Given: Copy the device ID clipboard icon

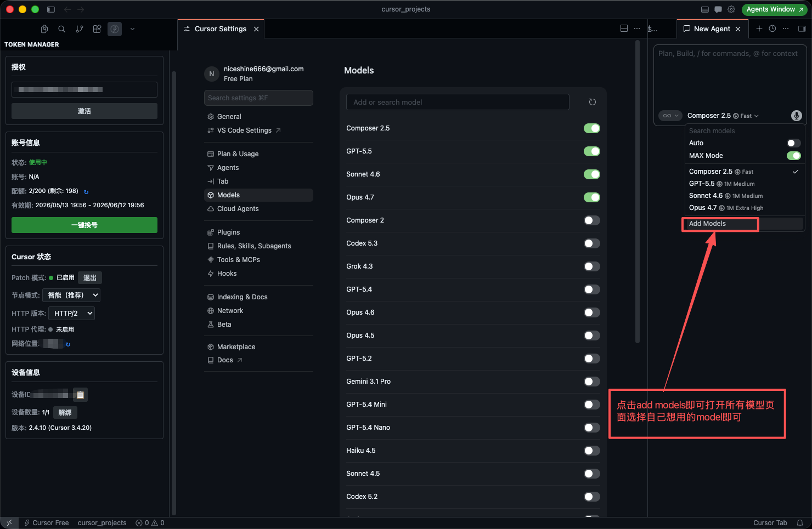Looking at the screenshot, I should (x=80, y=395).
